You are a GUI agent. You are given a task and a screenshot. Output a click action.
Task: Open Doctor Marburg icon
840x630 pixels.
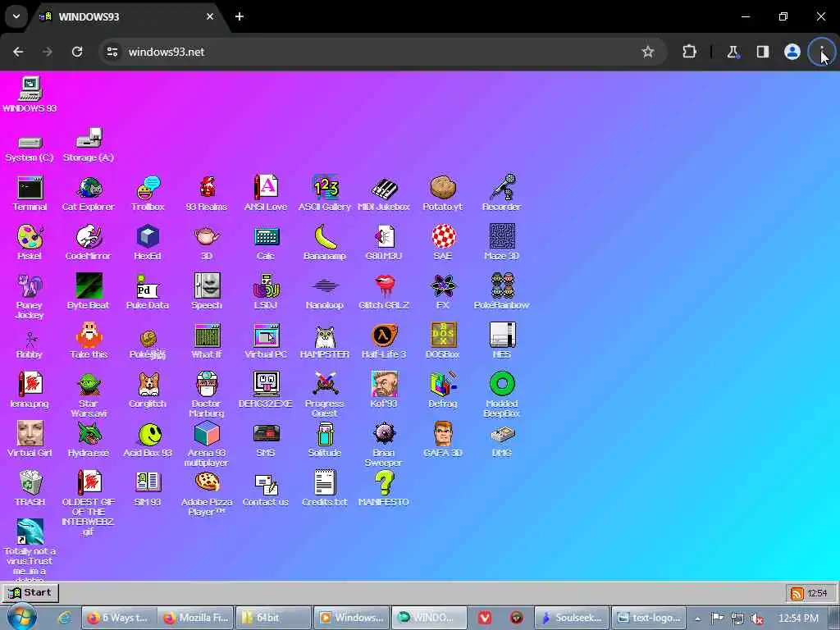pos(207,384)
